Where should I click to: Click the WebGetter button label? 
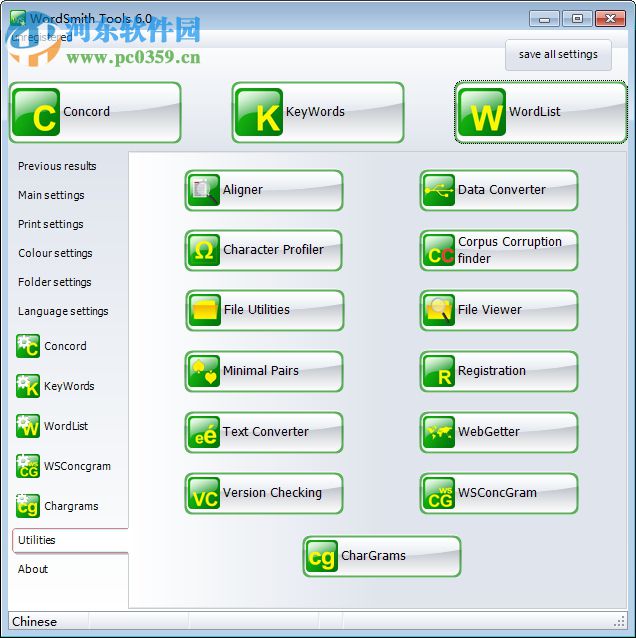pyautogui.click(x=489, y=431)
